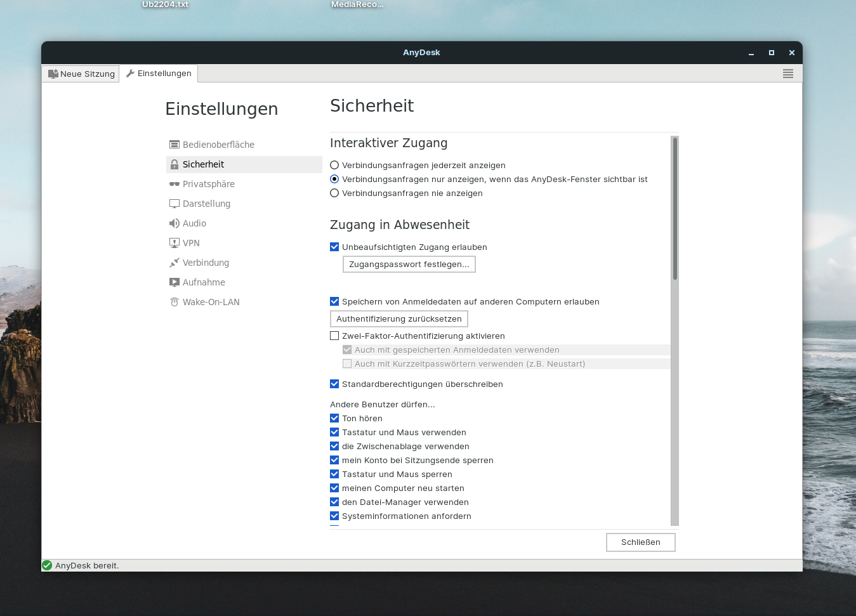Uncheck the 'Ton hören' permission
This screenshot has height=616, width=856.
pyautogui.click(x=334, y=418)
